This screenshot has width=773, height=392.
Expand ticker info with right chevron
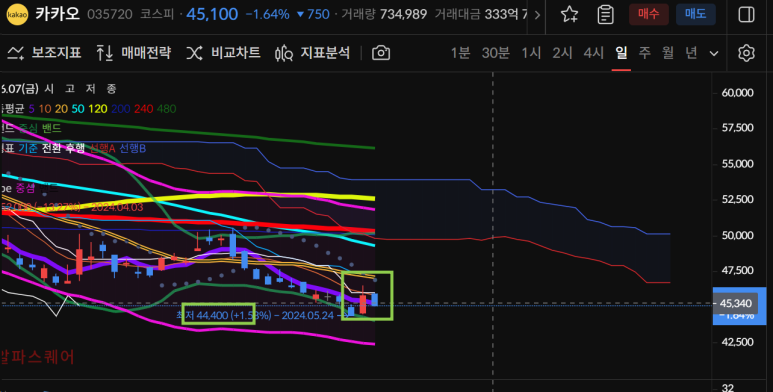537,15
